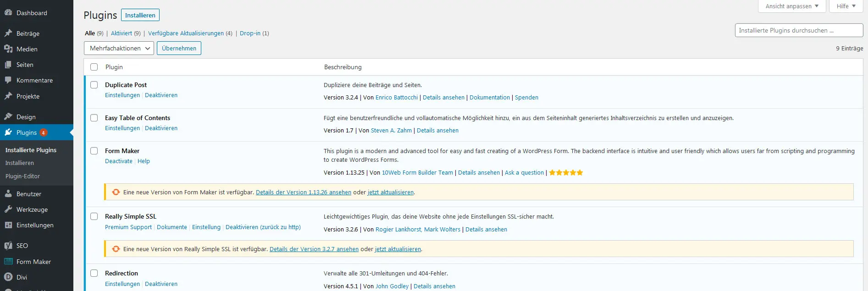Open Plugin-Editor submenu item

click(22, 176)
